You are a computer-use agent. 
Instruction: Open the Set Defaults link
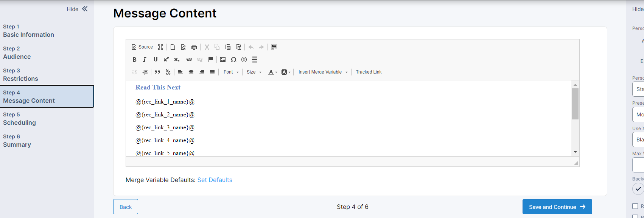coord(215,180)
